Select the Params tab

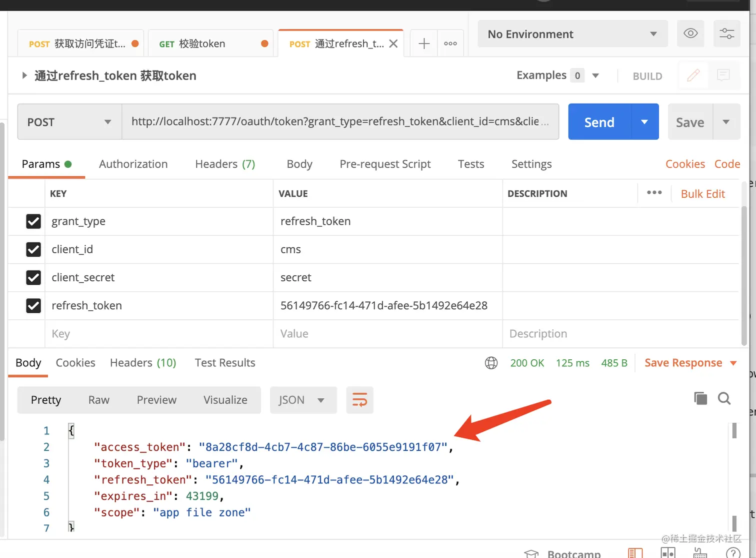click(46, 164)
